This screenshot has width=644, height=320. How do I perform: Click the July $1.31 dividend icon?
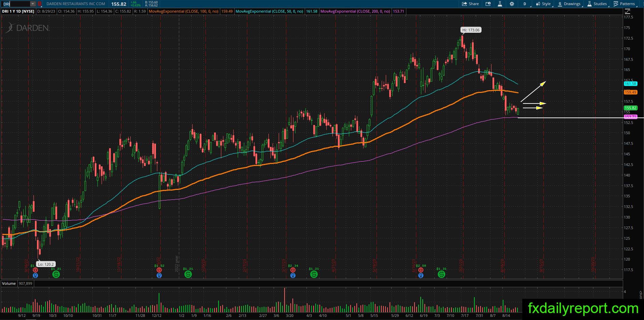point(442,274)
